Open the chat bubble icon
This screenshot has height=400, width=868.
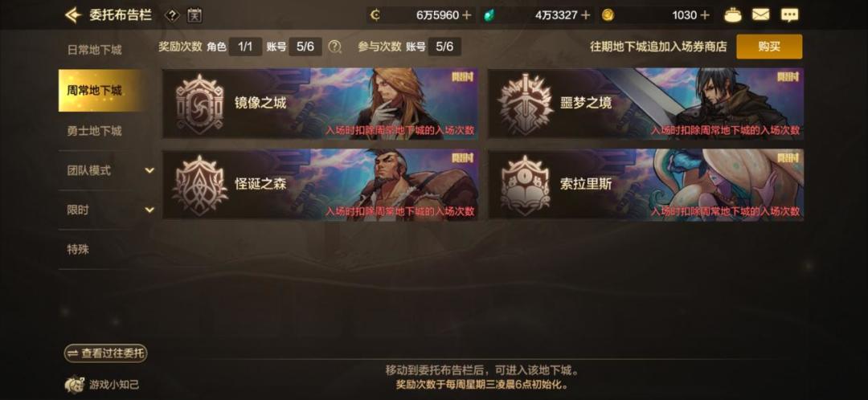[x=790, y=15]
